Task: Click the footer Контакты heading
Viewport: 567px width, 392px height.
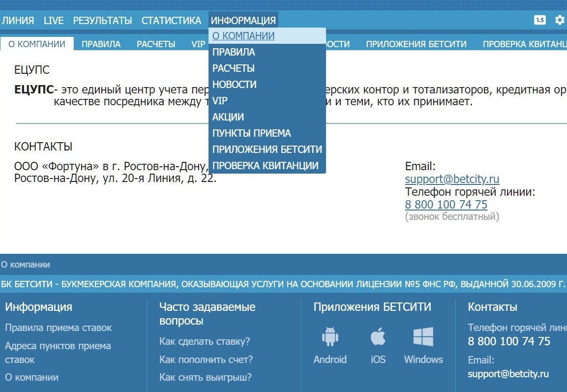Action: [x=493, y=307]
